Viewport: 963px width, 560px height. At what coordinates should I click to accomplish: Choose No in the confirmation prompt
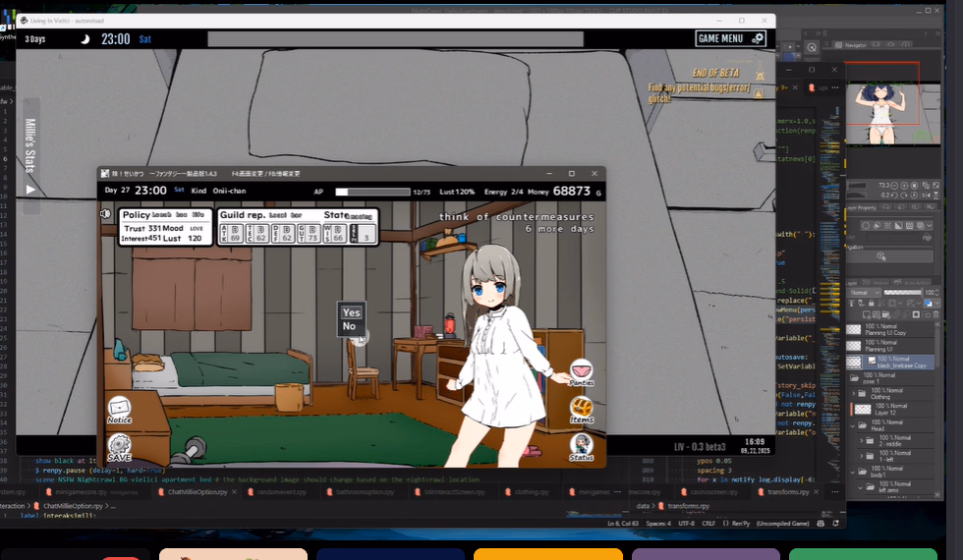click(350, 326)
